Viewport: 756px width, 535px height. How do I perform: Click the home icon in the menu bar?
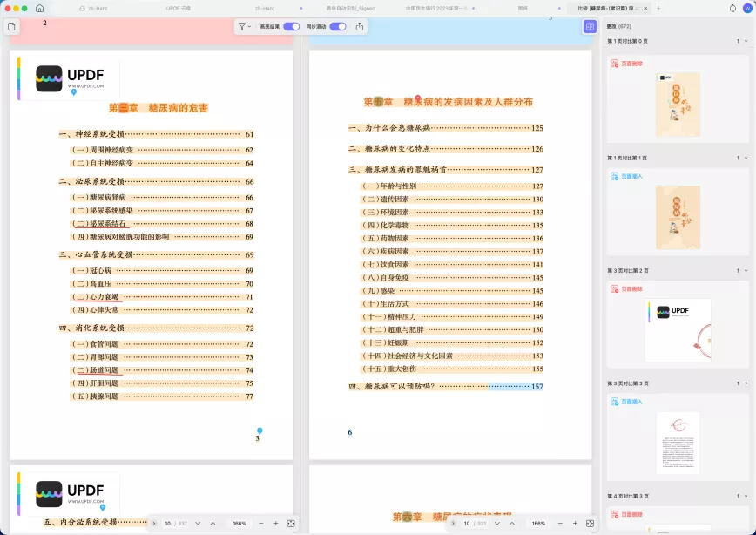pos(39,7)
